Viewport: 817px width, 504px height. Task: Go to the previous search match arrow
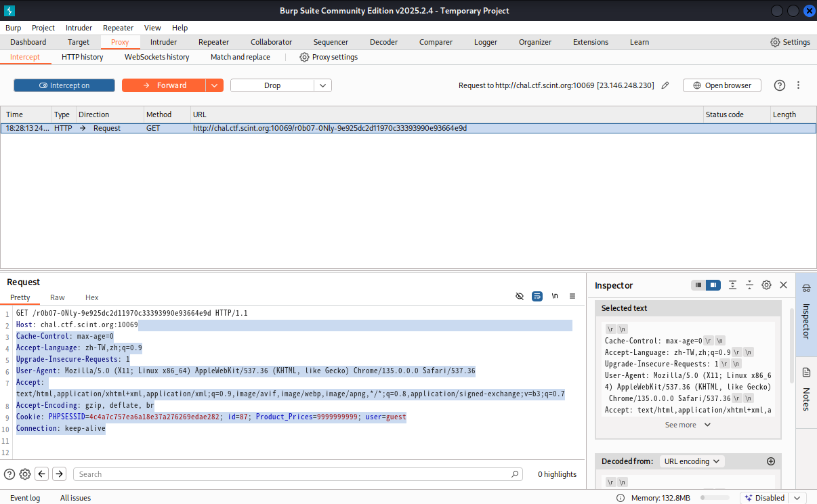pyautogui.click(x=42, y=474)
